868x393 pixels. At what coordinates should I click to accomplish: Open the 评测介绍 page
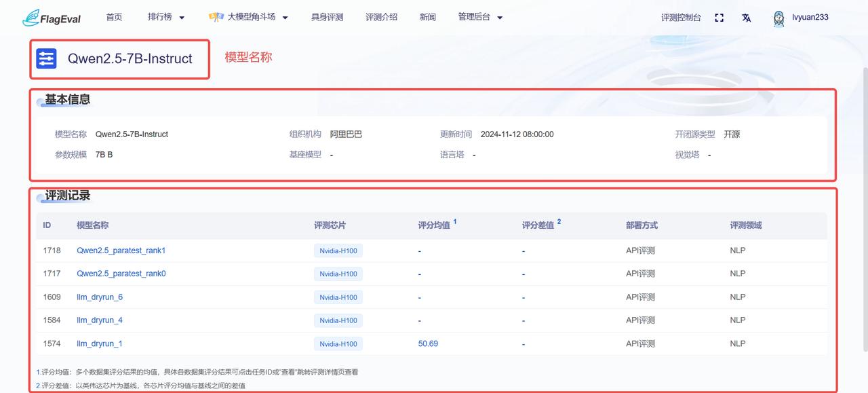382,17
